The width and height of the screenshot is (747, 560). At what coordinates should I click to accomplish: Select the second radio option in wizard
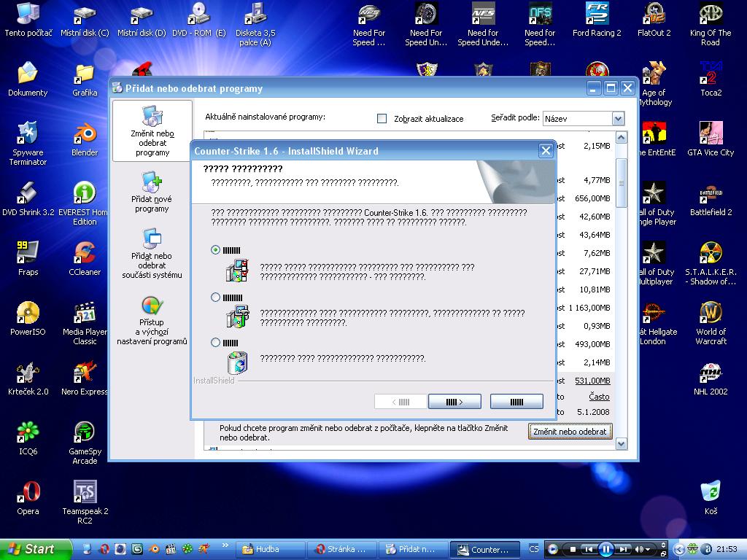point(215,297)
